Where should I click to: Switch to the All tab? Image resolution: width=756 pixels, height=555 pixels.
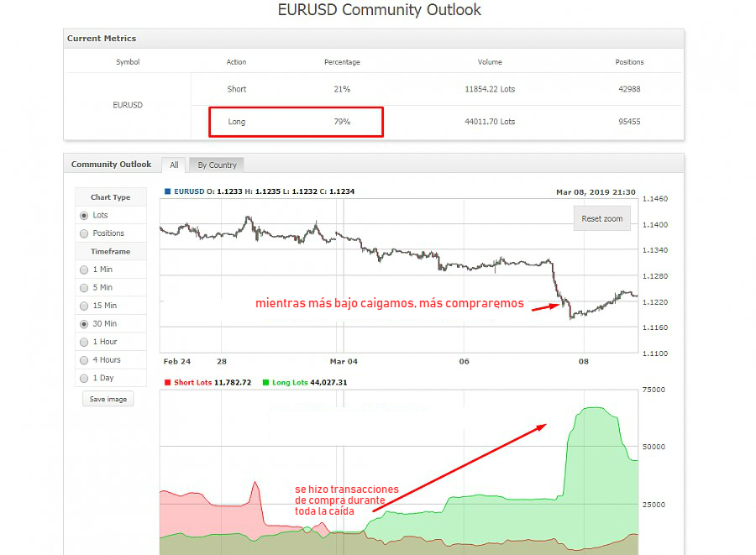[x=174, y=165]
